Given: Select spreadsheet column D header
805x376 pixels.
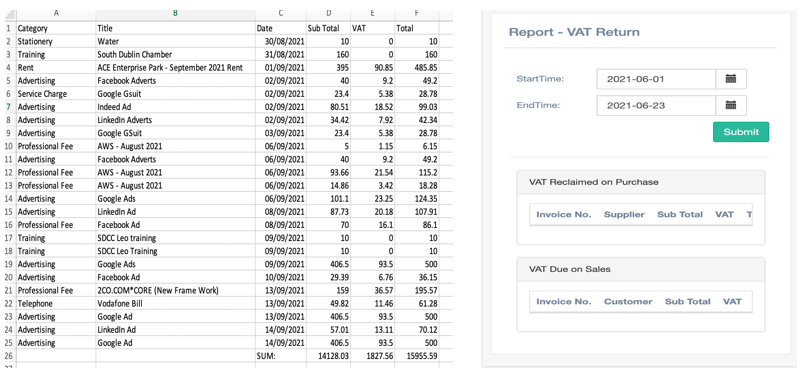Looking at the screenshot, I should click(x=328, y=14).
